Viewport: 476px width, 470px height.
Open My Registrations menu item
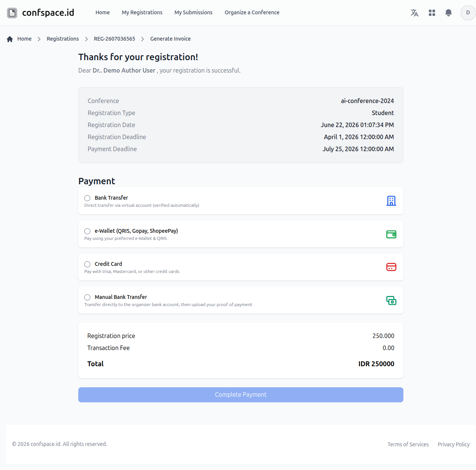click(142, 12)
